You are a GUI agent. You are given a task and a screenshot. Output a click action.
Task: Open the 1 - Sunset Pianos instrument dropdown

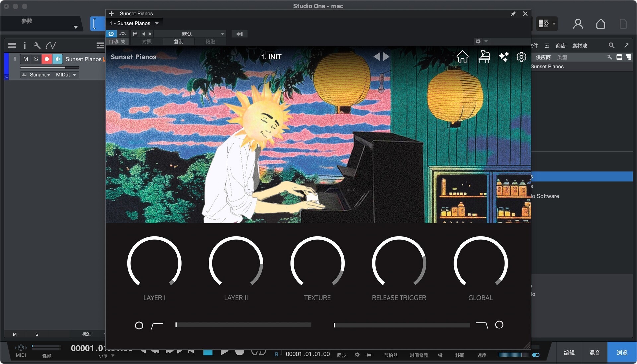(x=134, y=23)
